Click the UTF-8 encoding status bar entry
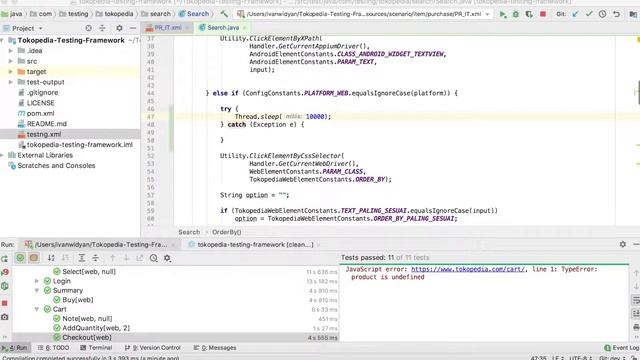Image resolution: width=640 pixels, height=360 pixels. 580,358
